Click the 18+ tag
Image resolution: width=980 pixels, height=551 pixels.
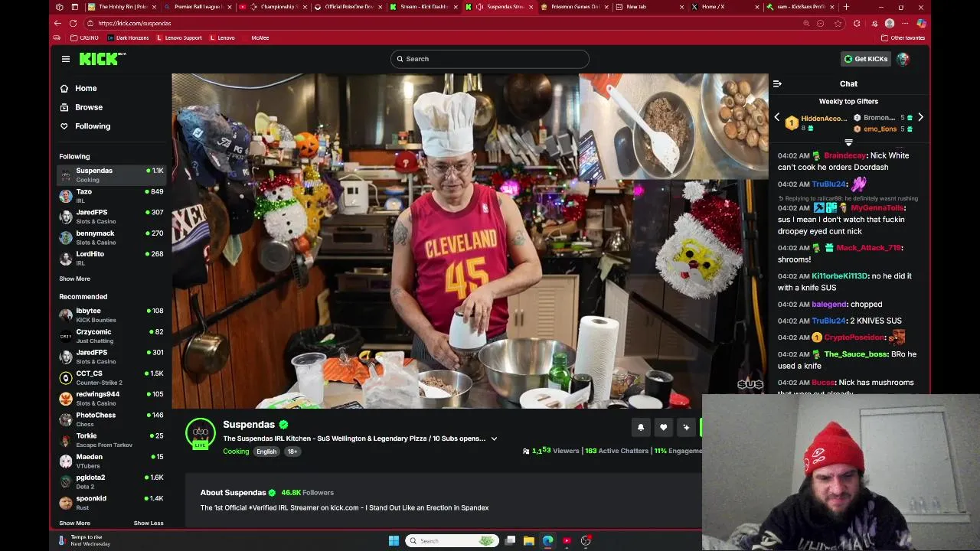(x=292, y=452)
